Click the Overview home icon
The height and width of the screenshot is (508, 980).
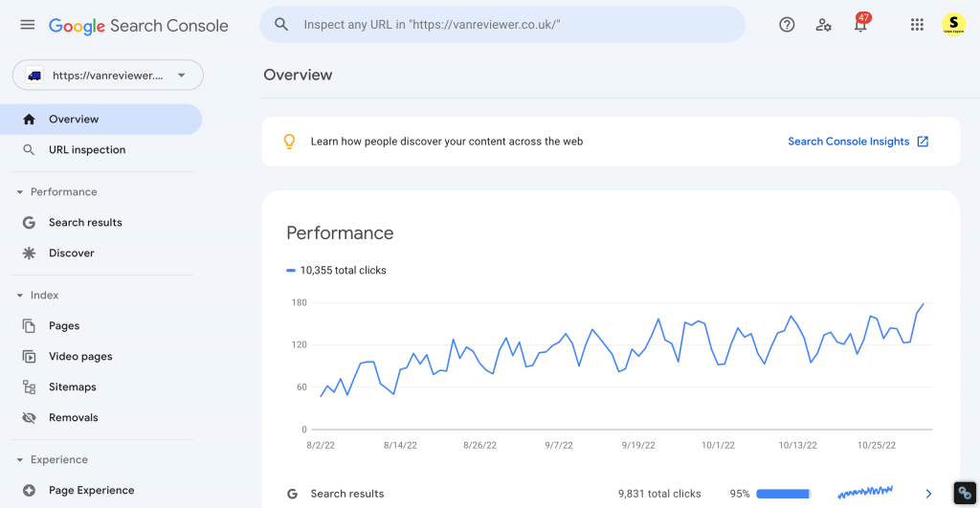pyautogui.click(x=29, y=120)
